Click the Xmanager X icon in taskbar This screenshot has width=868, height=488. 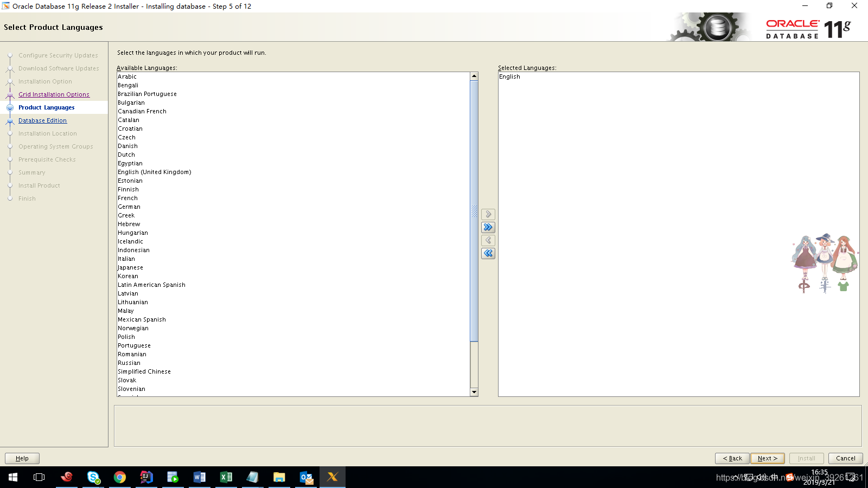click(x=333, y=477)
